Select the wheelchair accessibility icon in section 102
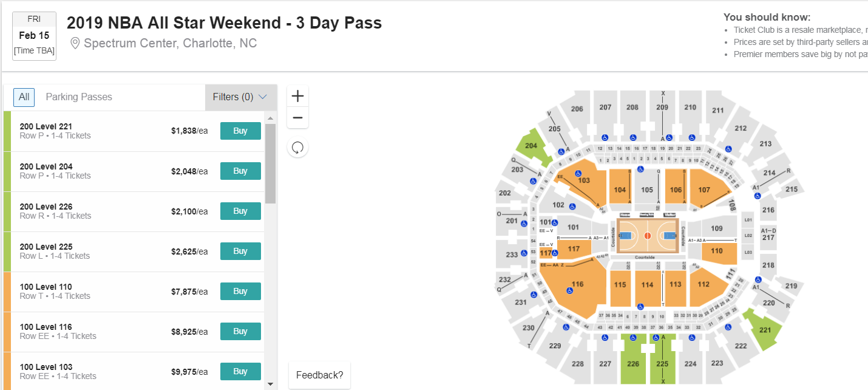The height and width of the screenshot is (390, 868). [571, 207]
